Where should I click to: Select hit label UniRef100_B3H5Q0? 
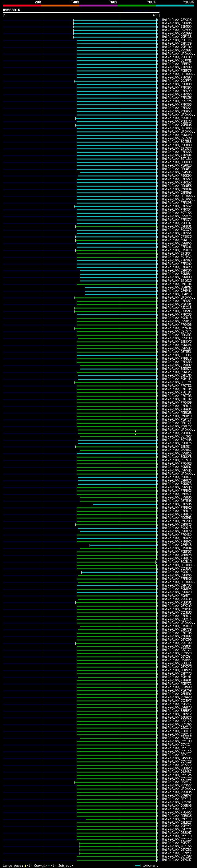click(177, 26)
